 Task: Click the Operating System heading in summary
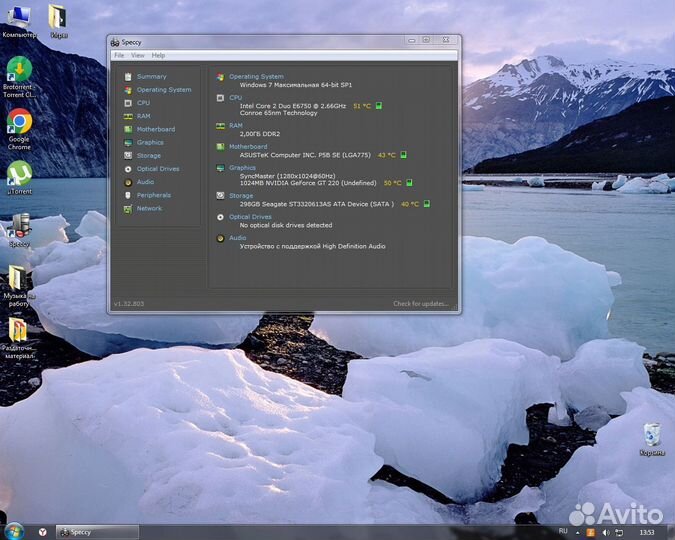point(256,76)
